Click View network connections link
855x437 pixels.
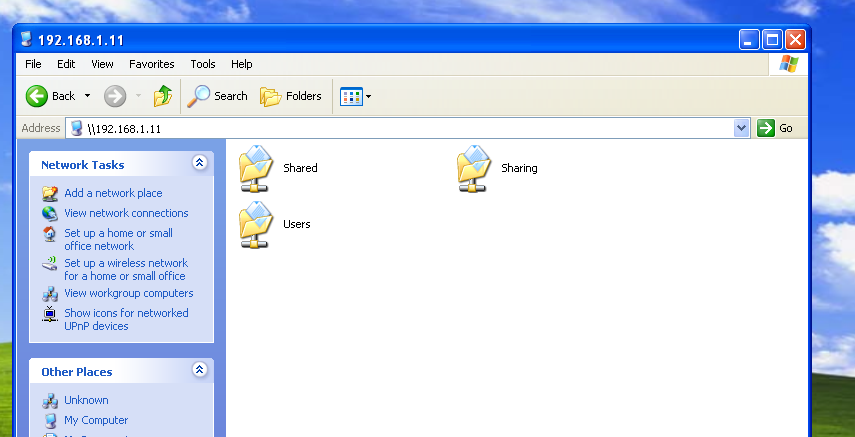[127, 213]
